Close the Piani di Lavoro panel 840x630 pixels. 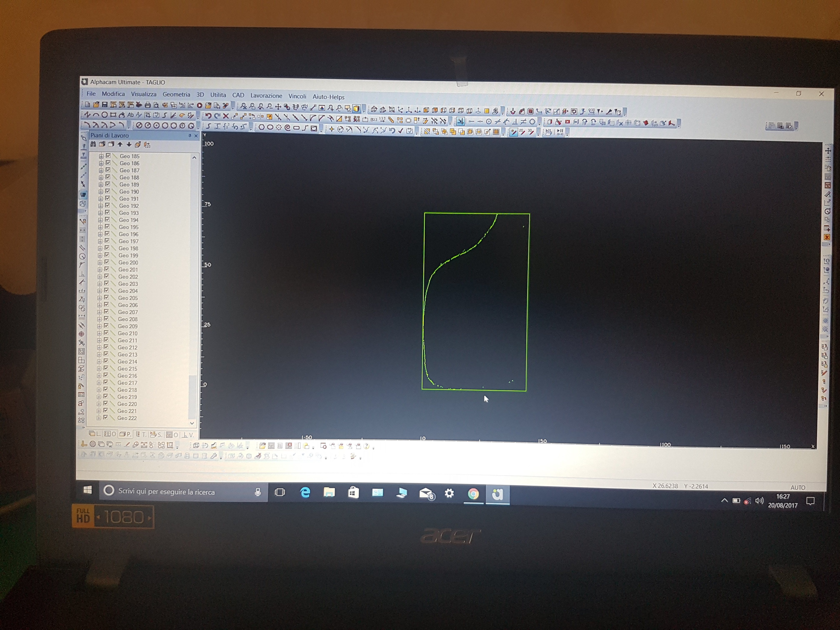[196, 136]
